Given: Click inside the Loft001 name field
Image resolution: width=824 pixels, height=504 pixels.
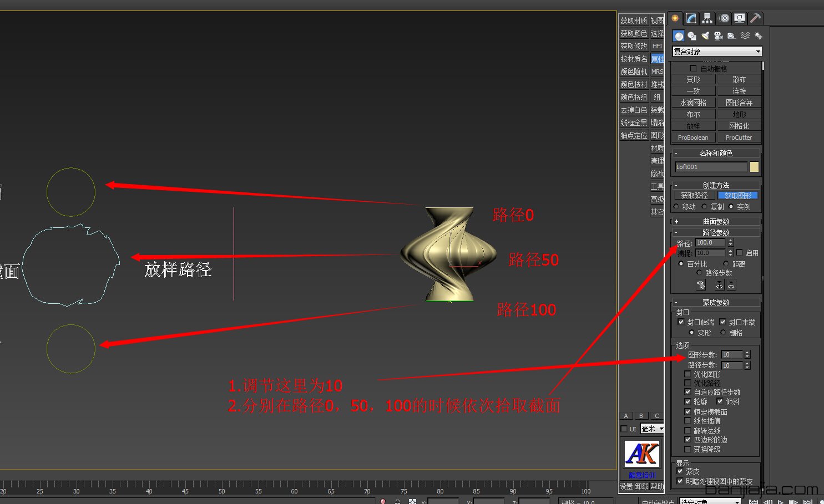Looking at the screenshot, I should tap(710, 166).
